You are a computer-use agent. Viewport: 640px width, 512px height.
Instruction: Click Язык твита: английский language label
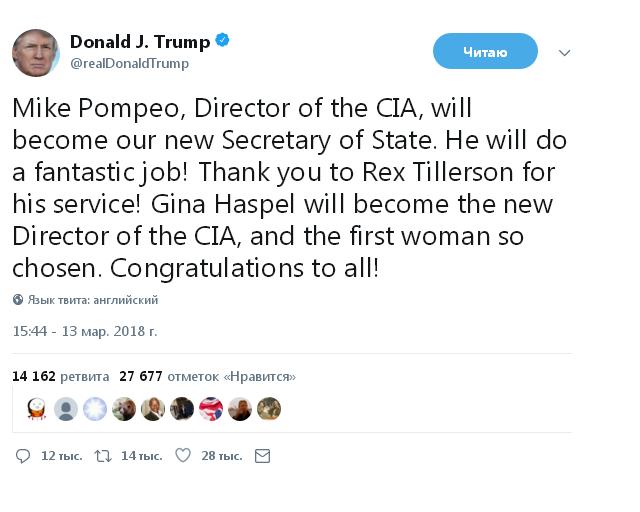click(x=92, y=300)
